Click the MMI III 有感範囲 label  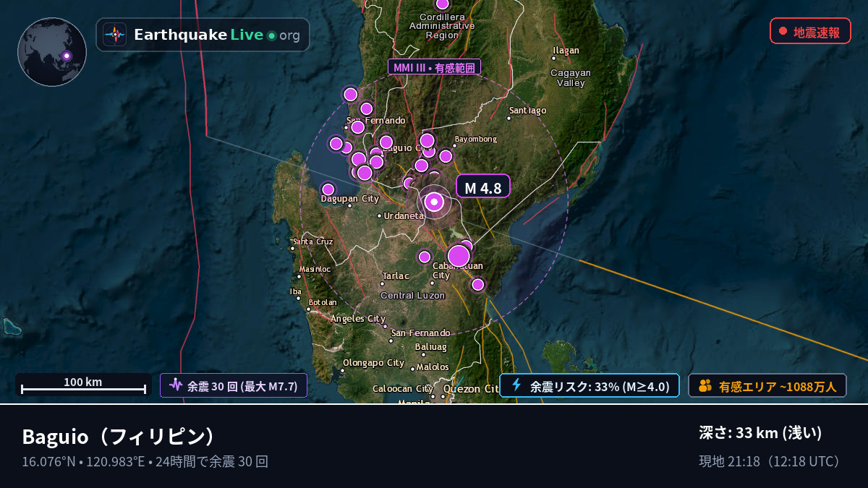pyautogui.click(x=434, y=68)
